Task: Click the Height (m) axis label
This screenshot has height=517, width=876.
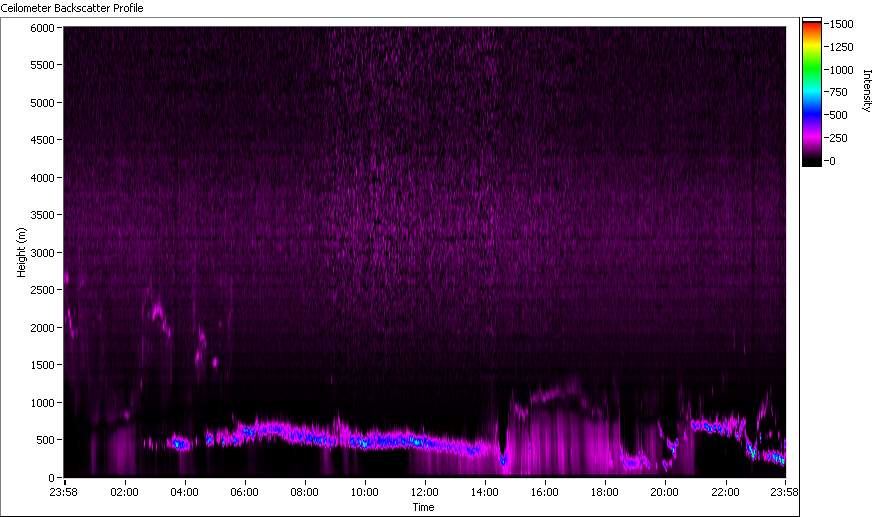Action: 21,252
